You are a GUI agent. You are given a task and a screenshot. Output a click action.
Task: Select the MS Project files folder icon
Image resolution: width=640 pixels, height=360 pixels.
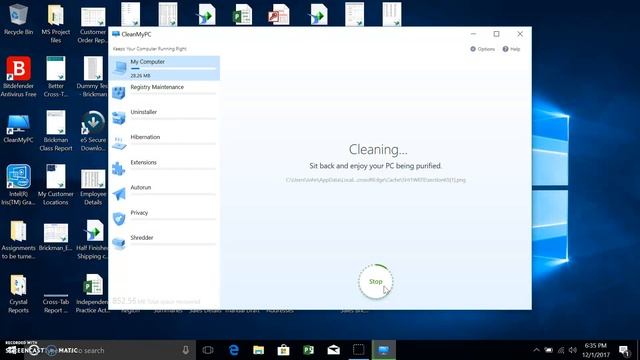click(56, 24)
